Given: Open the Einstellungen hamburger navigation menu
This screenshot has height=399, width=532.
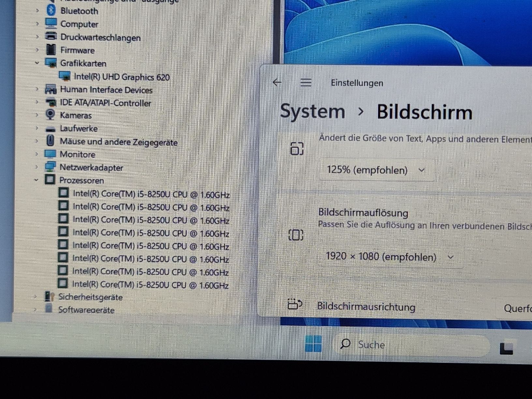Looking at the screenshot, I should click(x=306, y=82).
